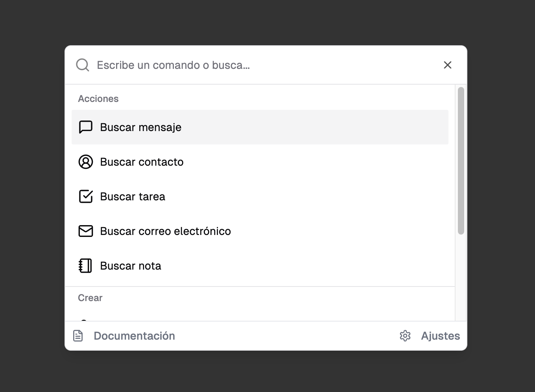Run the 'Buscar tarea' command

click(x=260, y=196)
